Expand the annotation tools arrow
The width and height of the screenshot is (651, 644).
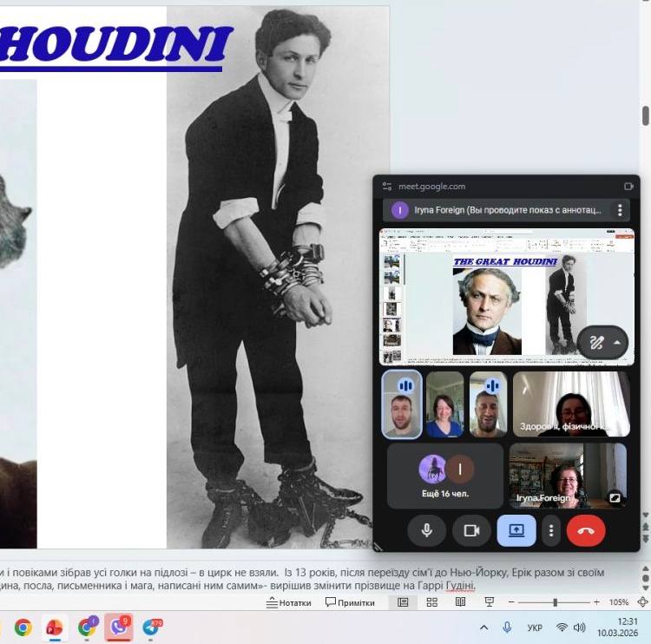pyautogui.click(x=617, y=342)
